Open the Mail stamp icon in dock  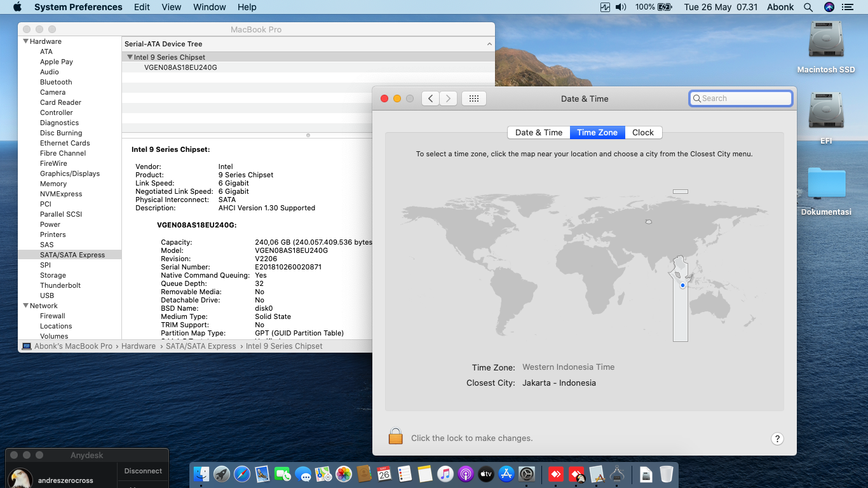coord(262,474)
